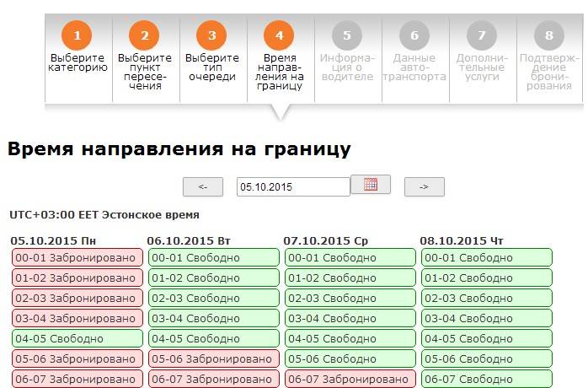This screenshot has height=388, width=588.
Task: Click disabled step 8 Подтверждение бронирования
Action: (x=549, y=59)
